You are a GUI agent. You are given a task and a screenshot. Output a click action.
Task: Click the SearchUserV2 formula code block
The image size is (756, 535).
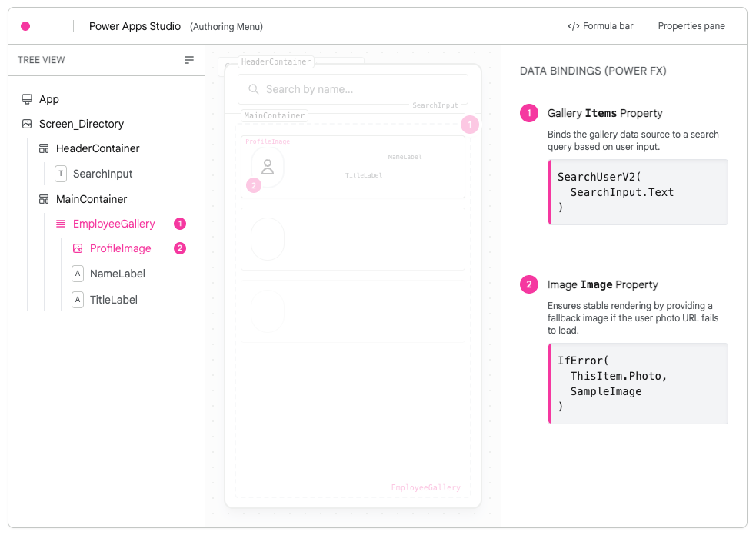click(638, 192)
